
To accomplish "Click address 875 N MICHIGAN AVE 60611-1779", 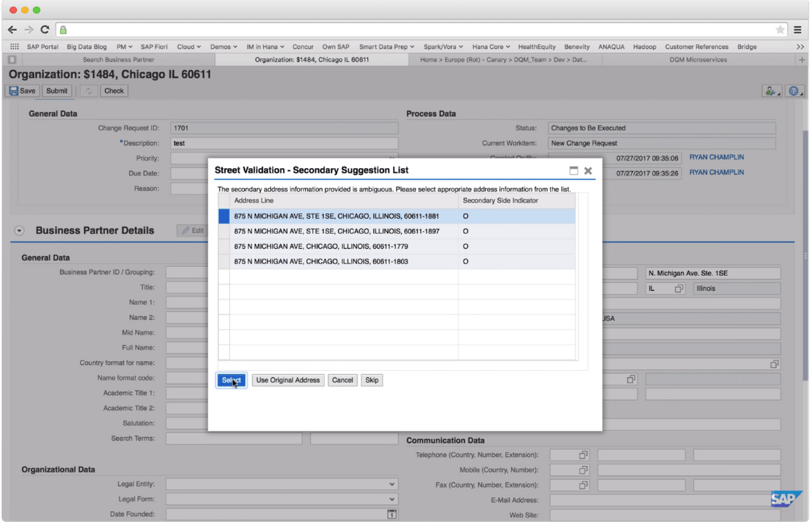I will click(321, 246).
